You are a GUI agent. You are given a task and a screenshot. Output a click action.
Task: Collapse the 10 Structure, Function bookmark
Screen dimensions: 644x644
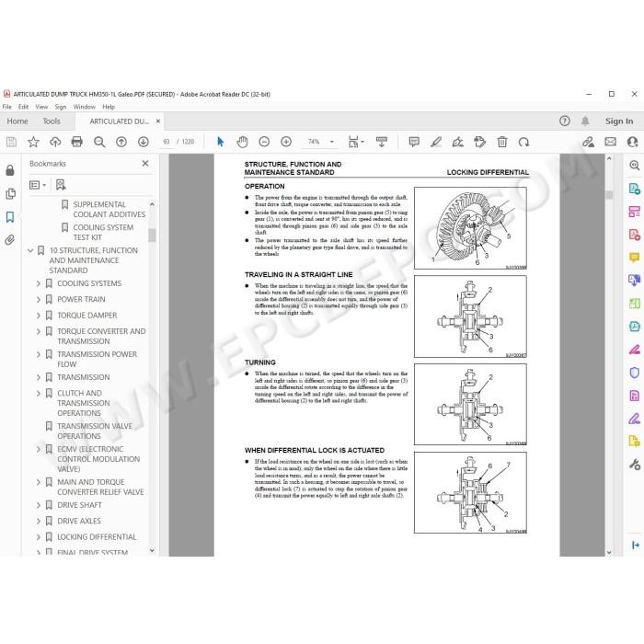pos(30,250)
